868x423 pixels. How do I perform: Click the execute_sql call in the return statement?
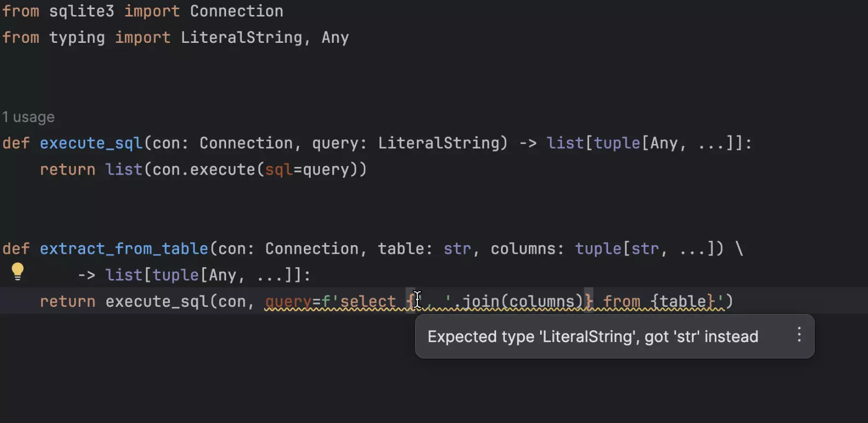pos(156,301)
